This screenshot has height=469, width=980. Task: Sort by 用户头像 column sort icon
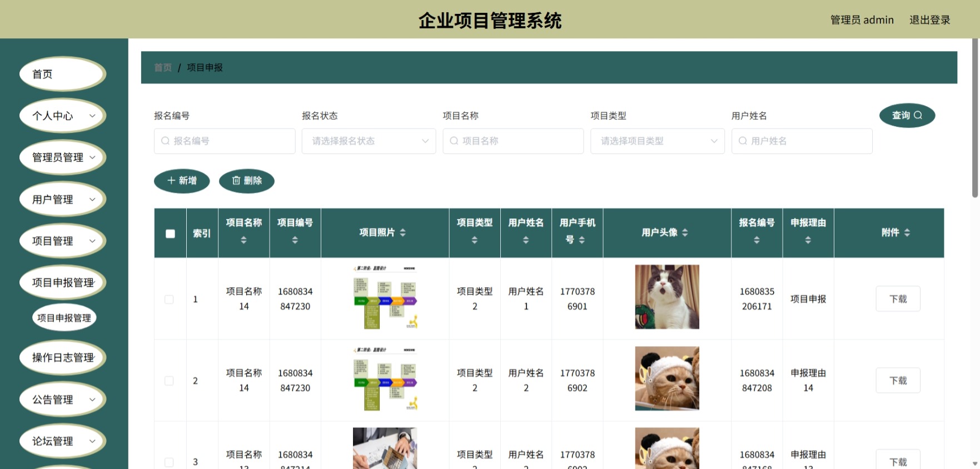685,232
